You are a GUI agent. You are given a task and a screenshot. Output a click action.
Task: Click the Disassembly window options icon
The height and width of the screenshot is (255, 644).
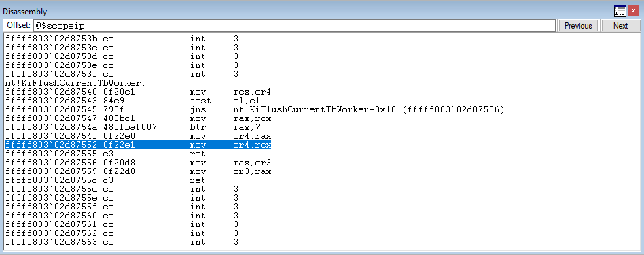(620, 11)
